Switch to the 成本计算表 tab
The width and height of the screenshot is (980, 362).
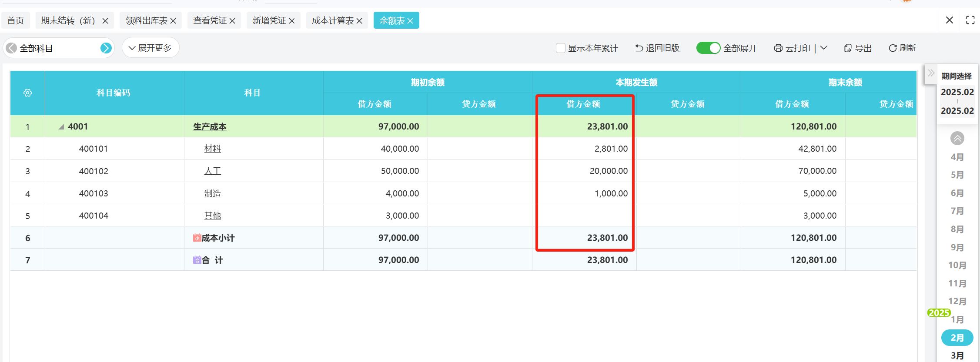pos(332,21)
